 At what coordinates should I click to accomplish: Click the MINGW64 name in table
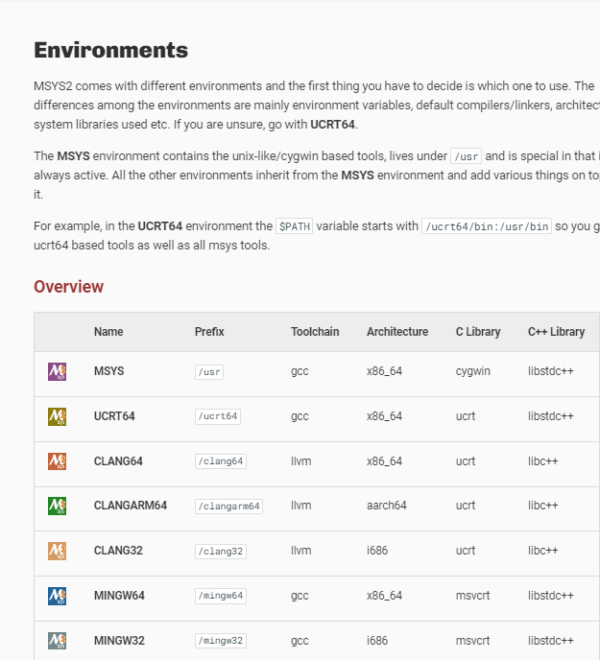[119, 596]
